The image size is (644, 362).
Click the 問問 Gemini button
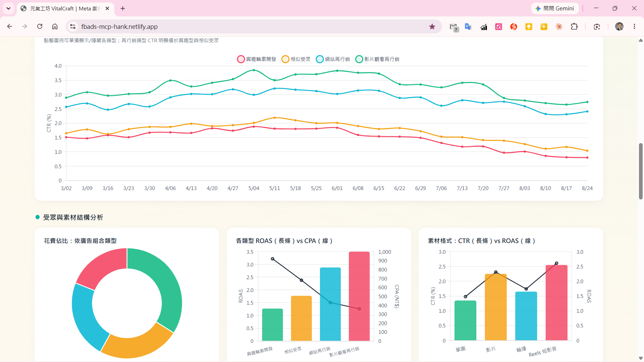(555, 8)
